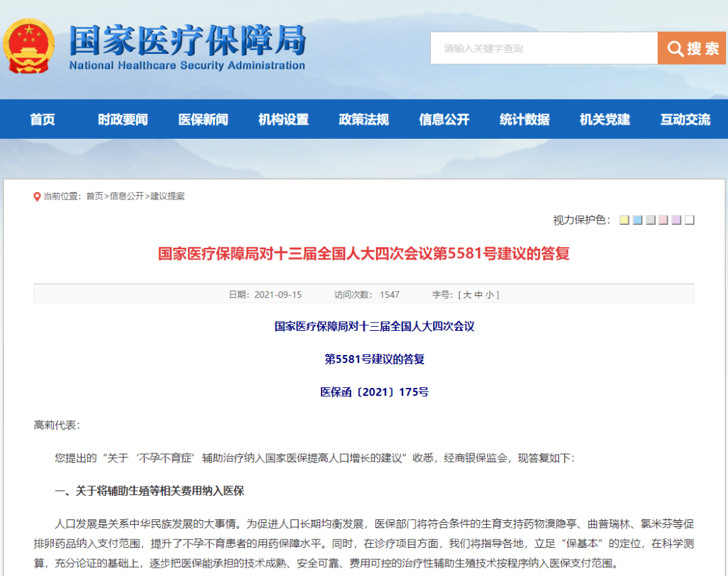
Task: Click the subtitle 第5581号建议的答复
Action: point(374,359)
